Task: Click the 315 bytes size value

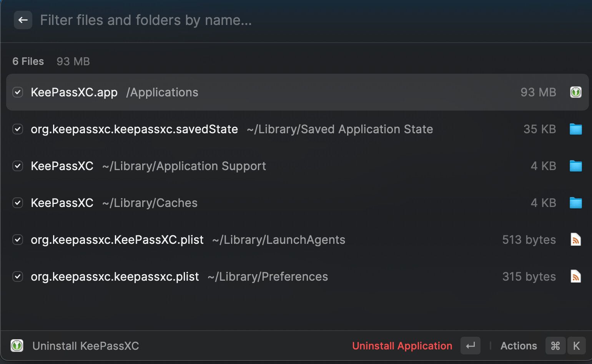Action: [529, 277]
